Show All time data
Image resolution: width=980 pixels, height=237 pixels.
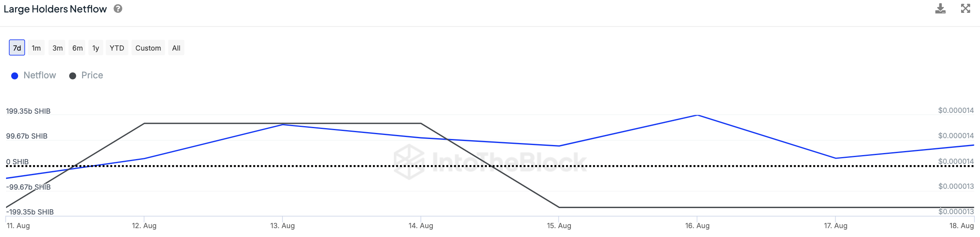point(176,48)
